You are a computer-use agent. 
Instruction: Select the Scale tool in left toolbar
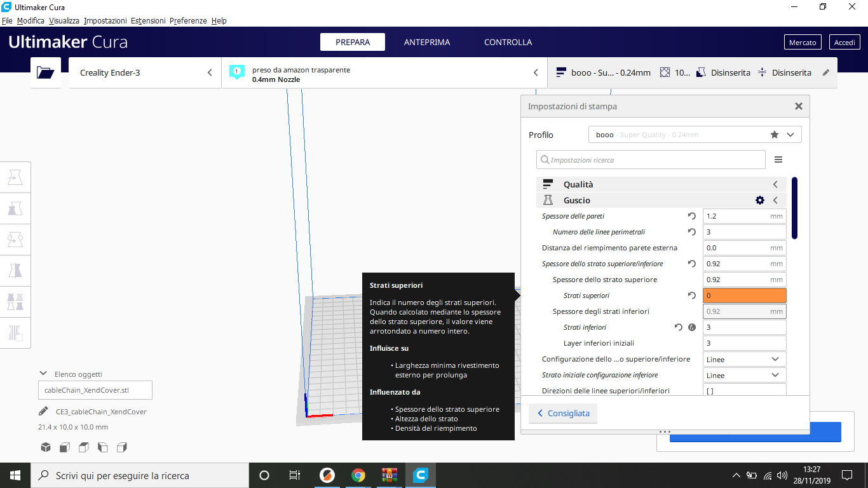(15, 209)
